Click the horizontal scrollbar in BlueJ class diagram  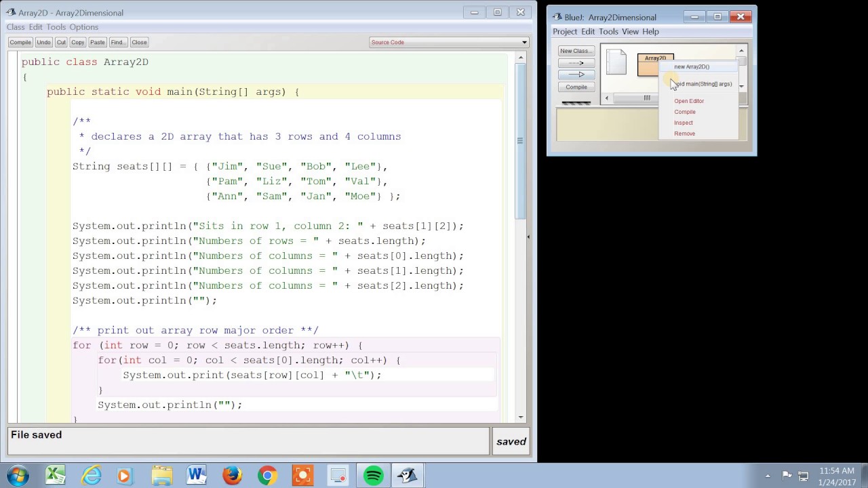[647, 98]
